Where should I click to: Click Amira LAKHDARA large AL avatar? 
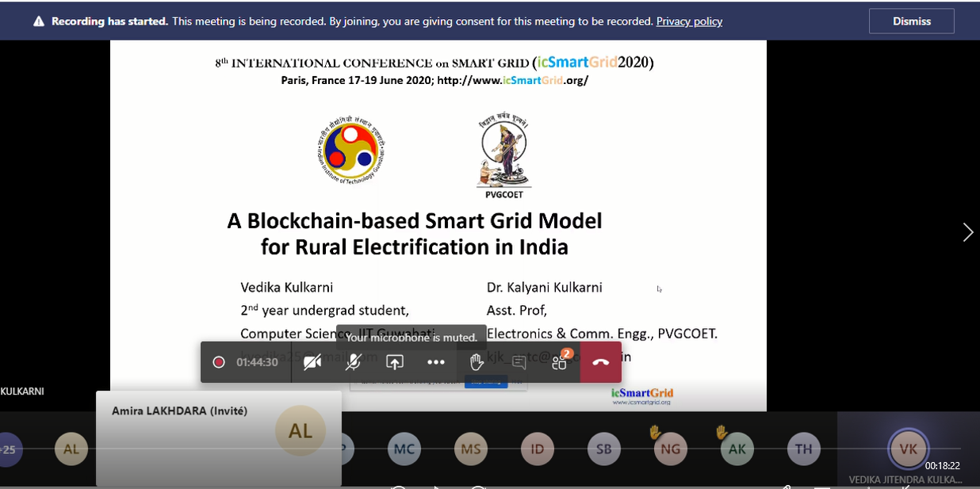301,430
